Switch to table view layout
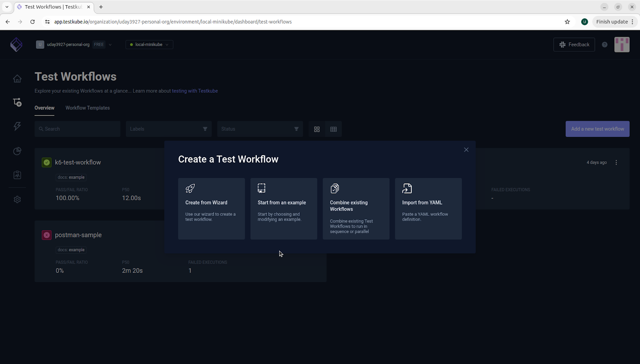 pos(334,129)
